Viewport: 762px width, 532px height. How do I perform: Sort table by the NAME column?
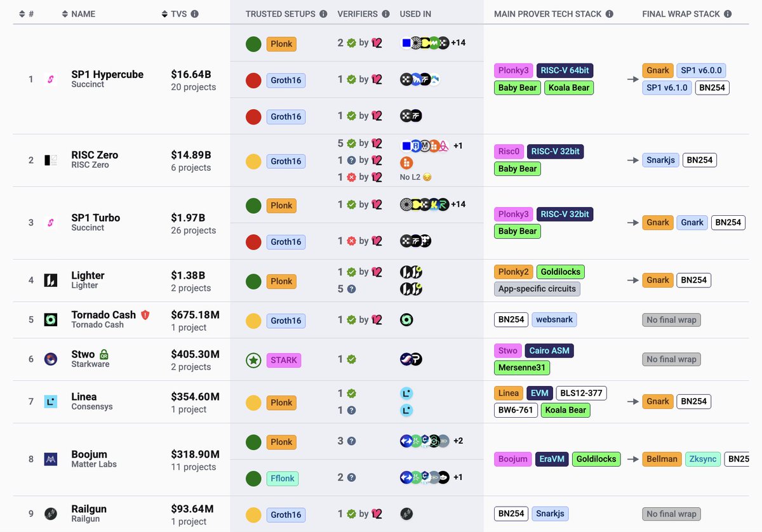(77, 13)
